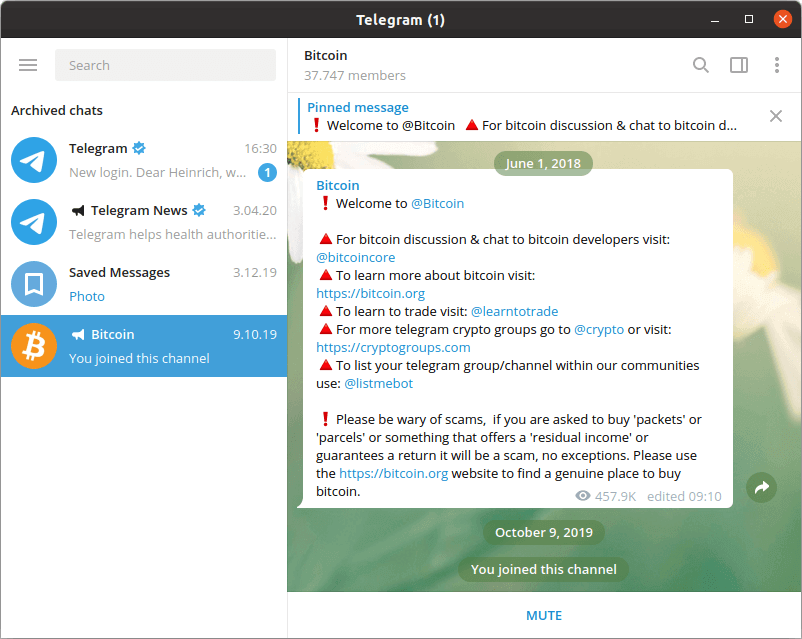Open unread badge on Telegram chat
Screen dimensions: 802x639
click(x=267, y=172)
